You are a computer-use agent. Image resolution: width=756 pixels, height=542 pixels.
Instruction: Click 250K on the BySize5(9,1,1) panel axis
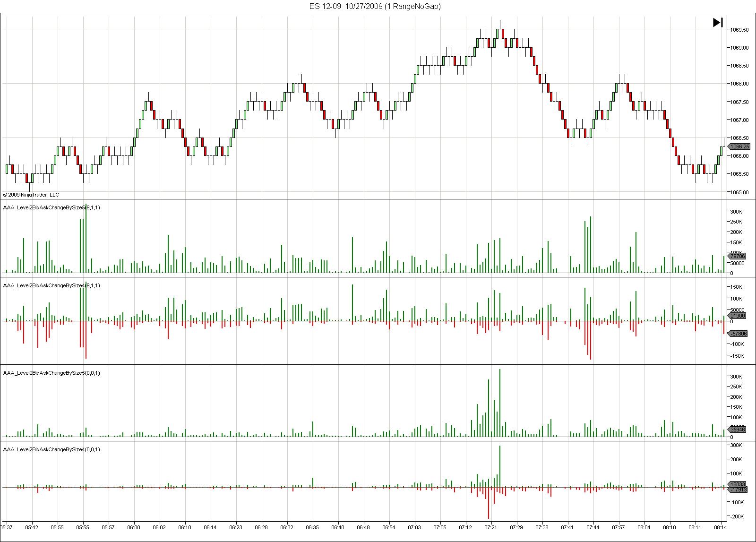pos(736,222)
